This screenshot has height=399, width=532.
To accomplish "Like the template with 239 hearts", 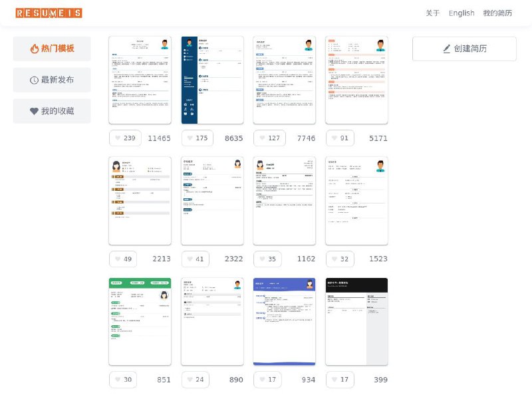I will click(x=124, y=138).
